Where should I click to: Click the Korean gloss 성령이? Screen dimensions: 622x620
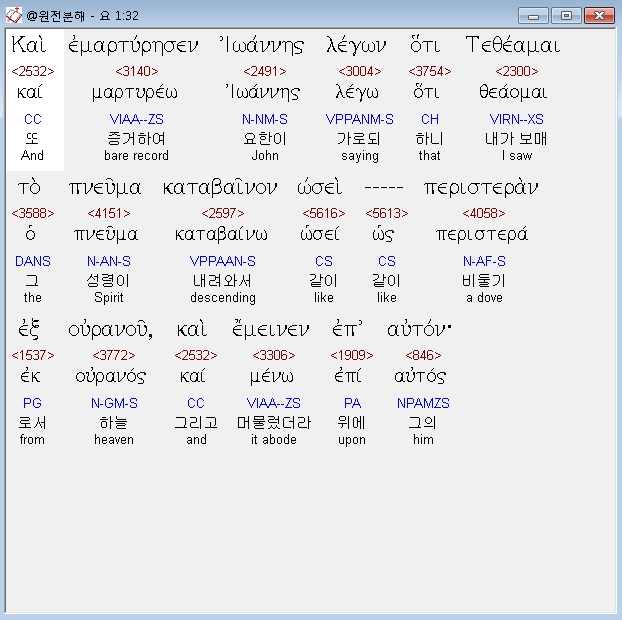pos(108,281)
